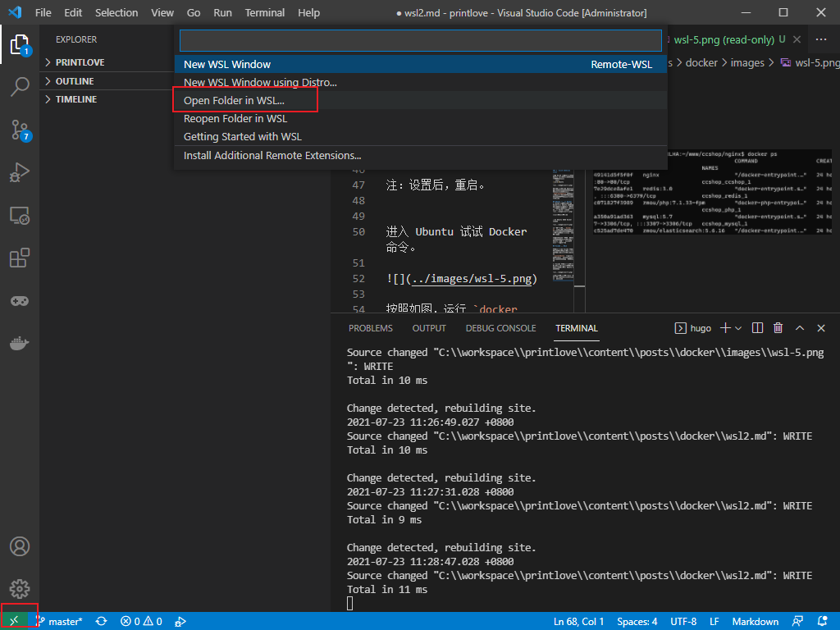Image resolution: width=840 pixels, height=630 pixels.
Task: Expand the TIMELINE section
Action: [x=75, y=99]
